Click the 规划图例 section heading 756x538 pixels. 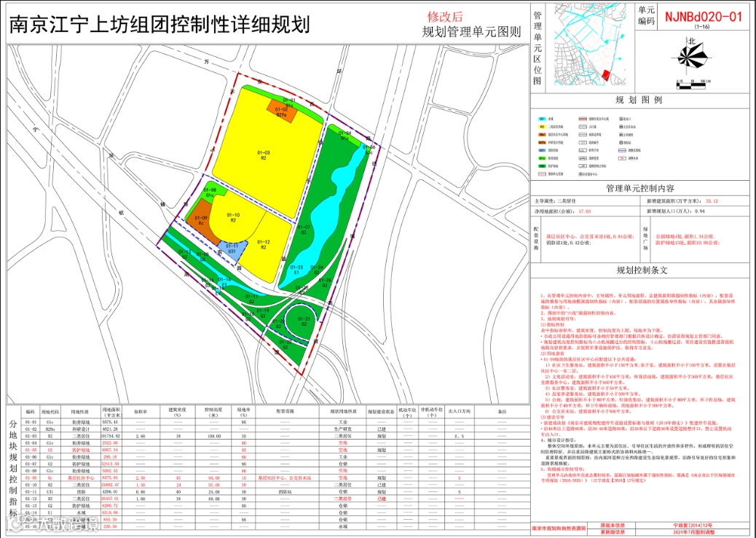tap(638, 100)
